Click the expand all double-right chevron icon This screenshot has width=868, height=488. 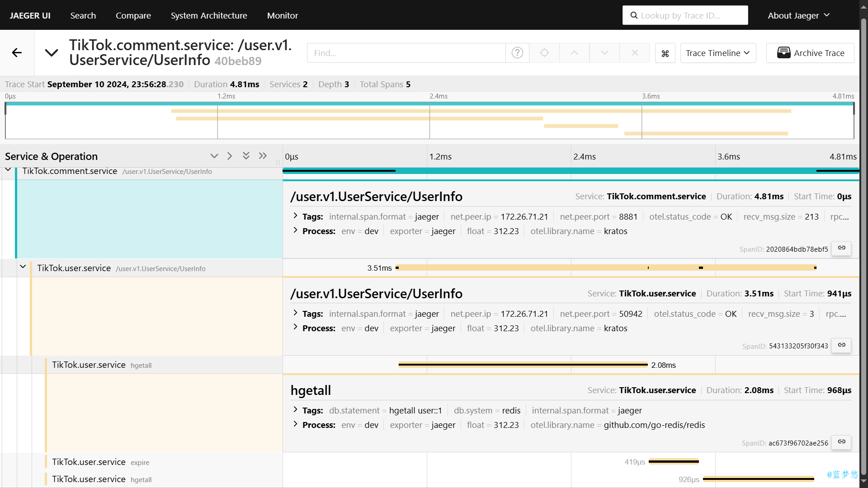(x=263, y=156)
